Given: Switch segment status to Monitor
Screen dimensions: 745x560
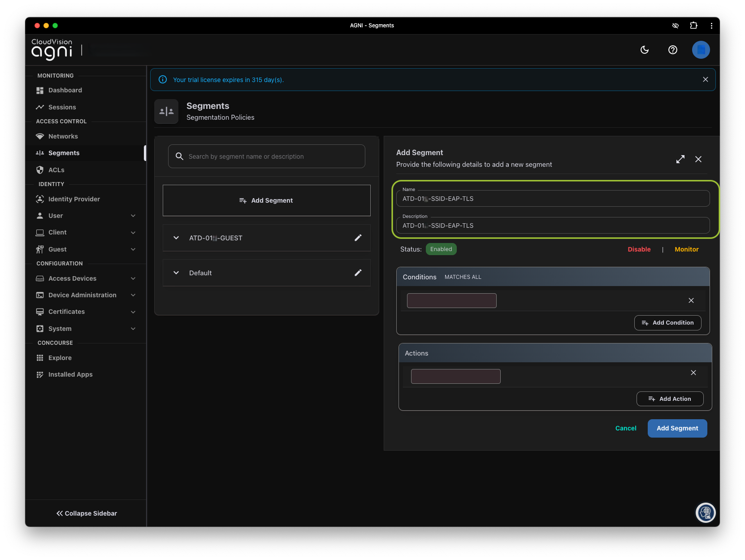Looking at the screenshot, I should tap(686, 249).
